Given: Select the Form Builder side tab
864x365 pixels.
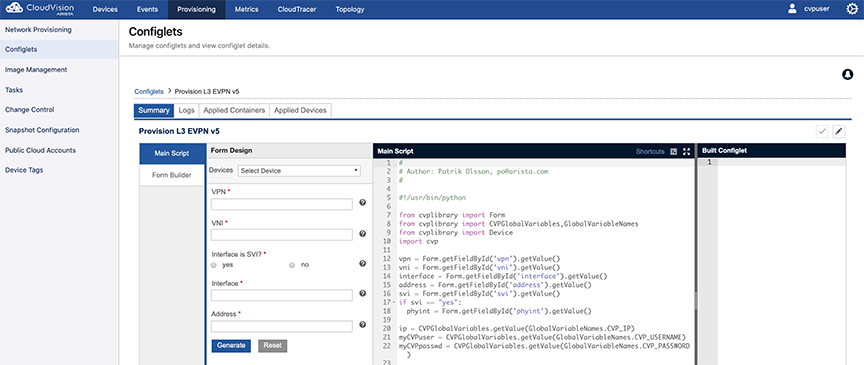Looking at the screenshot, I should click(172, 175).
